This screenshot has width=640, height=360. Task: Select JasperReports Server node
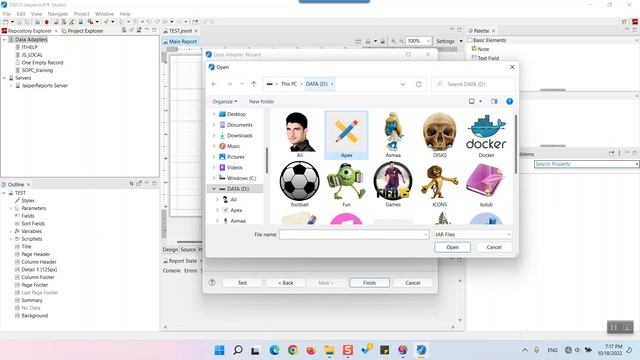pos(44,86)
